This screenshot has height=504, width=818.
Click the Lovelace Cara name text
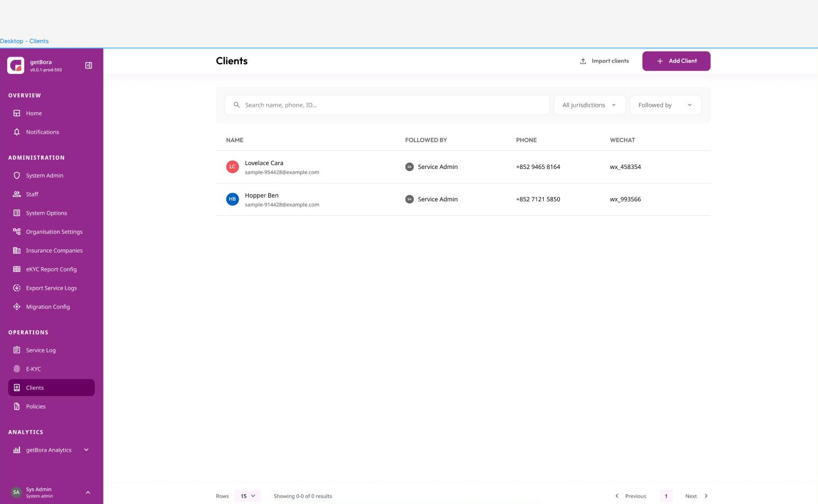click(x=264, y=163)
